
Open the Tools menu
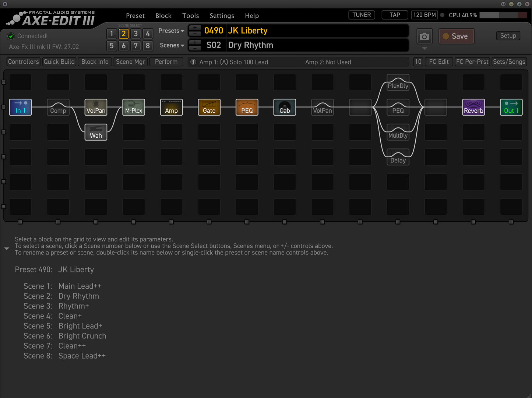pos(190,15)
